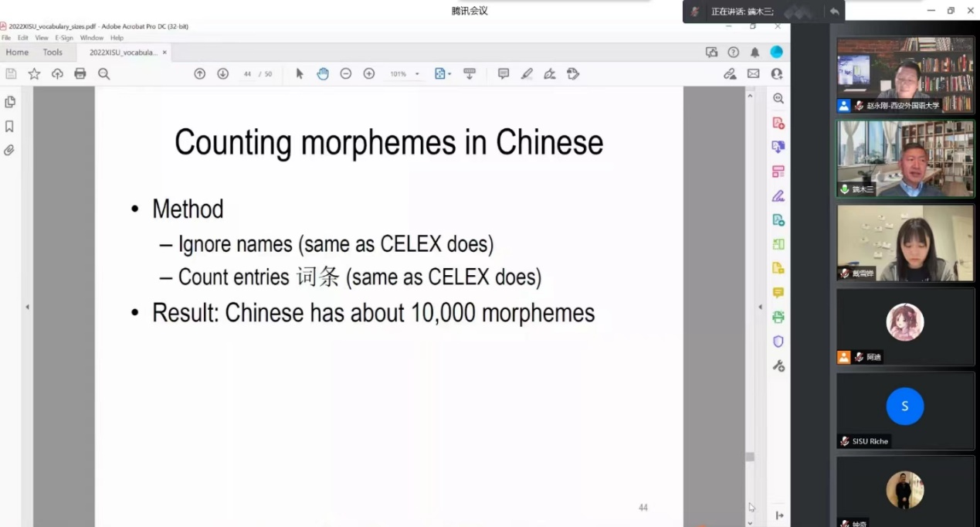The image size is (980, 527).
Task: Switch to the Tools tab
Action: pos(53,53)
